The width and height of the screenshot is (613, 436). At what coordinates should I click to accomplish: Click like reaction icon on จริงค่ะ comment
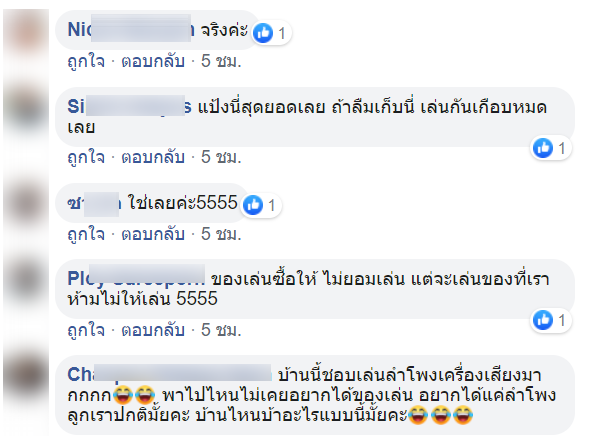click(263, 32)
